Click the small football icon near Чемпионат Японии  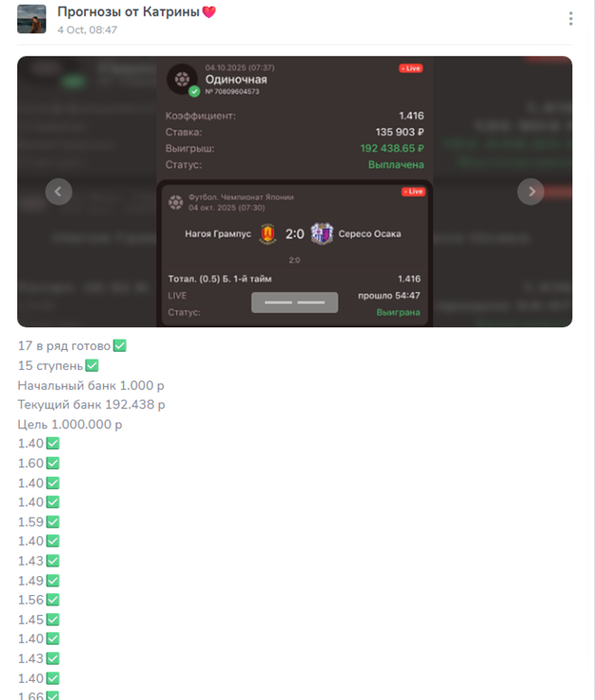tap(175, 202)
